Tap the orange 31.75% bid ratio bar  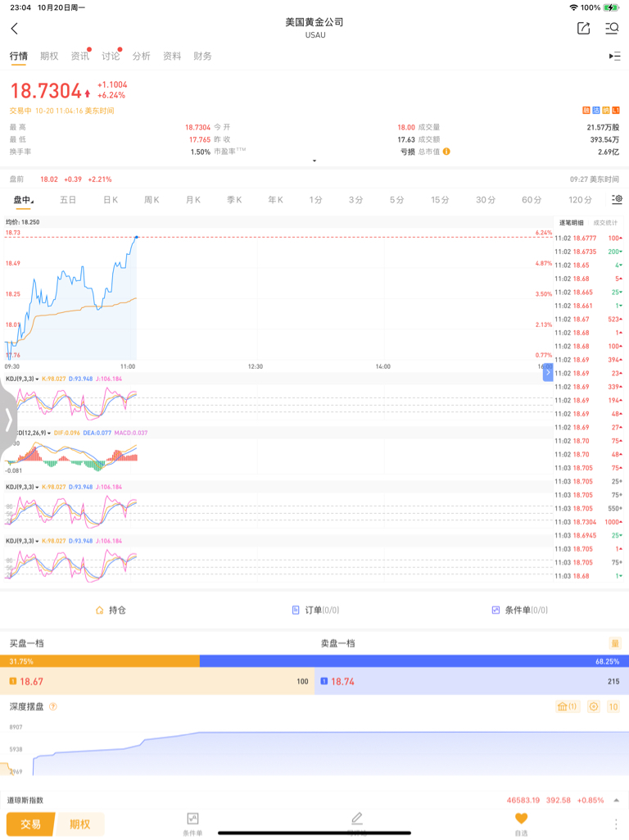[100, 661]
